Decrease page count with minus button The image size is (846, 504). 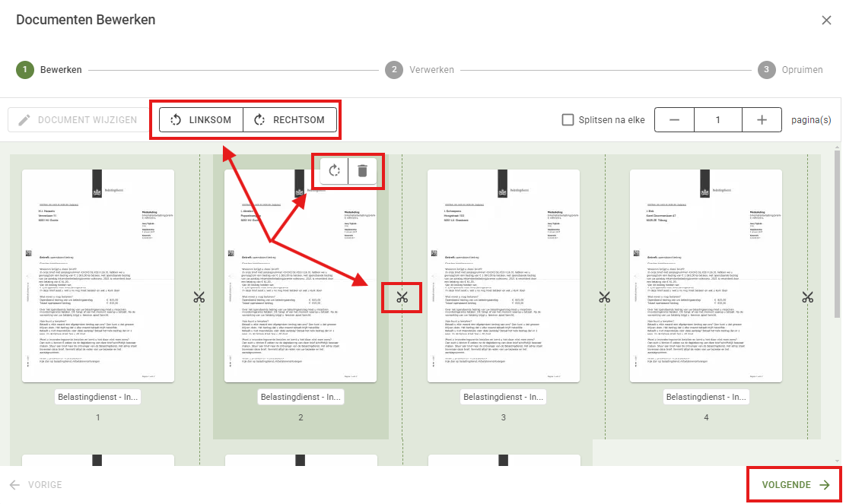(x=674, y=120)
